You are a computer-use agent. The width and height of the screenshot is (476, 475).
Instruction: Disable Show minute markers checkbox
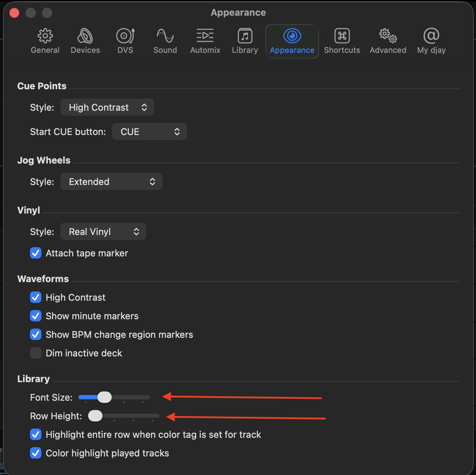click(x=36, y=316)
